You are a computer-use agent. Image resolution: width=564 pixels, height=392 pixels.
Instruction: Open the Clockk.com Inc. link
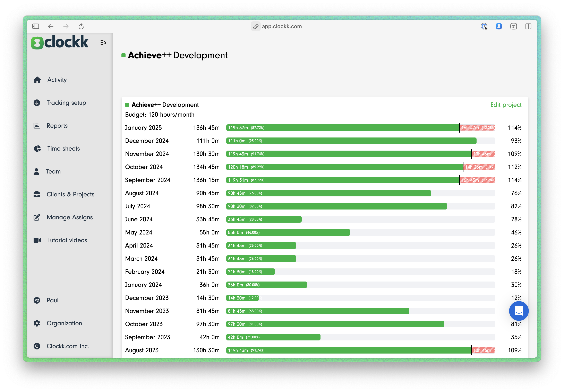click(x=68, y=346)
